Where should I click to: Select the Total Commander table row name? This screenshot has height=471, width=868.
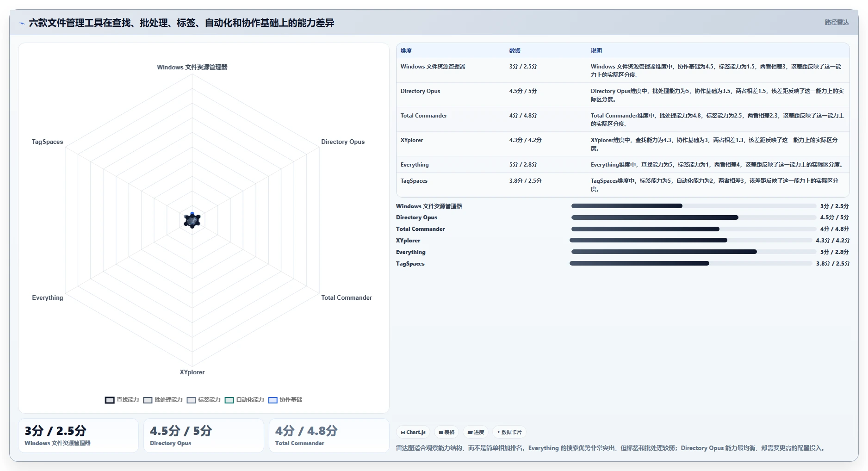point(424,116)
